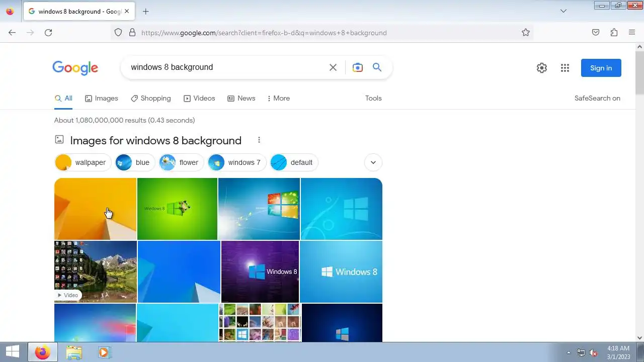Select the All results tab
Viewport: 644px width, 362px height.
pos(63,99)
